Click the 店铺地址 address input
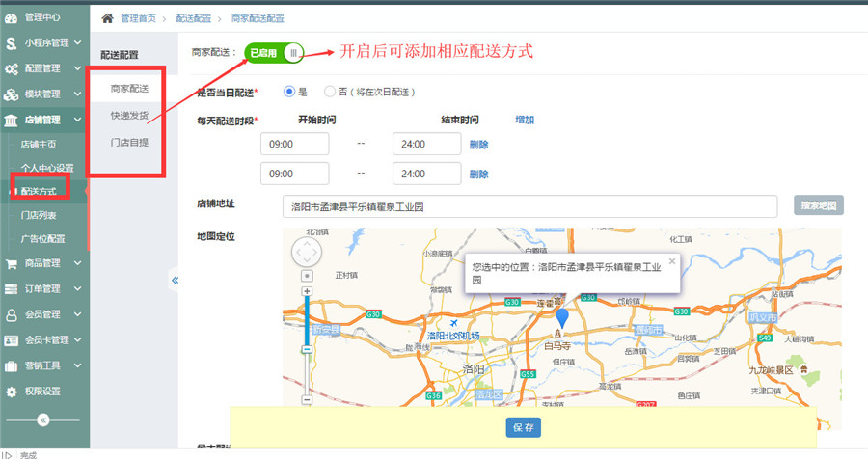This screenshot has width=868, height=459. 529,206
